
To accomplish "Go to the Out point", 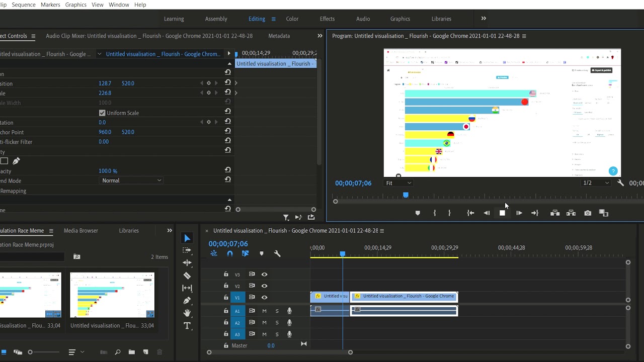I will (x=535, y=213).
